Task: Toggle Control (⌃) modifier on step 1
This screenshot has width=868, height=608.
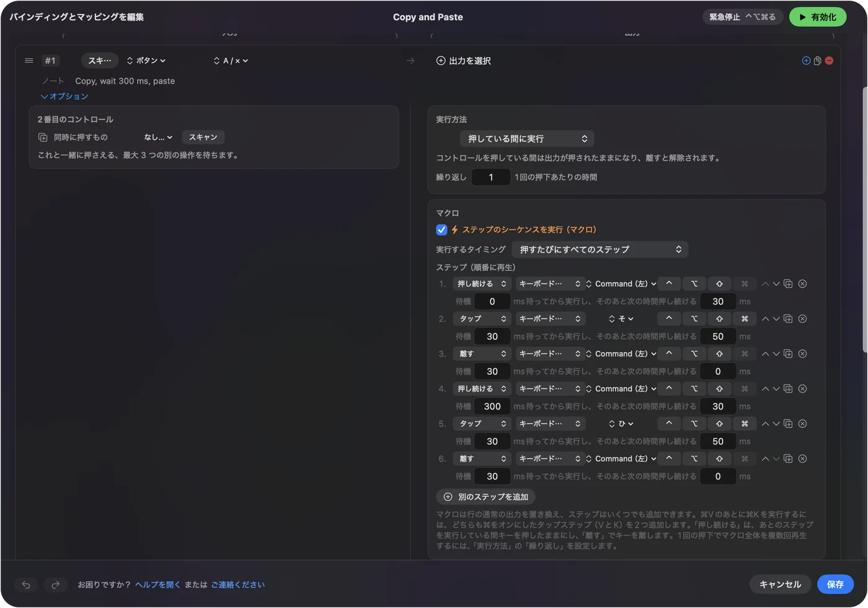Action: [x=669, y=284]
